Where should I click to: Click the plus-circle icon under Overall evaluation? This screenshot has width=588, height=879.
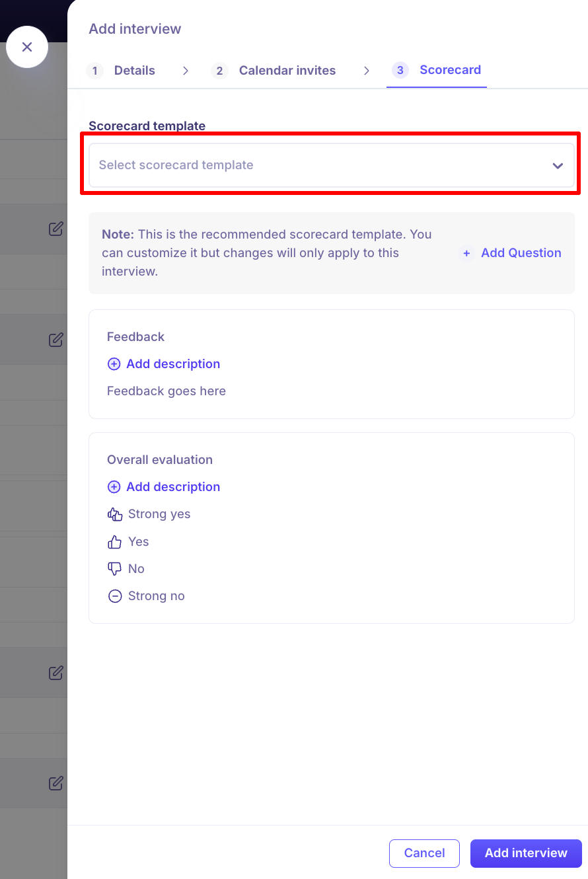[x=114, y=487]
